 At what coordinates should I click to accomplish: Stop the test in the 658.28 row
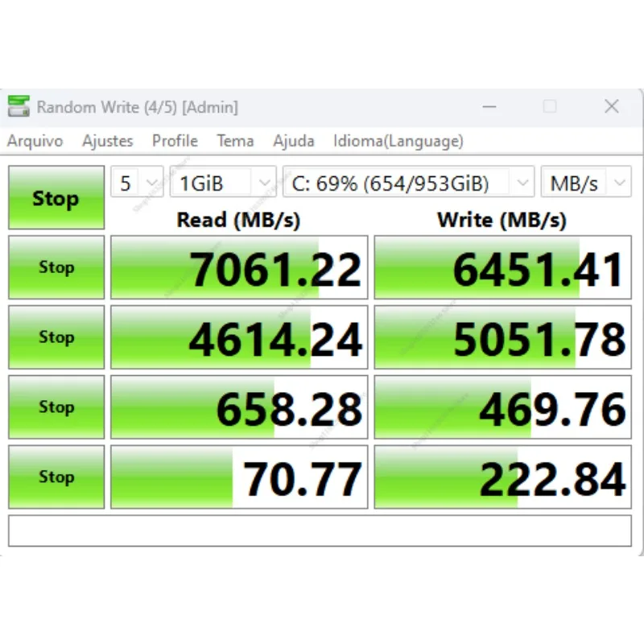(x=56, y=407)
